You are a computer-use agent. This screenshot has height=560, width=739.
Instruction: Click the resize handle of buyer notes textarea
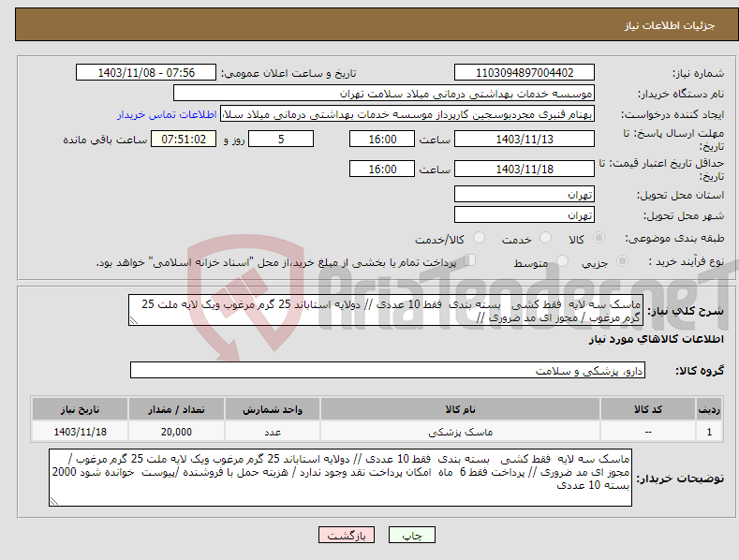tap(54, 501)
